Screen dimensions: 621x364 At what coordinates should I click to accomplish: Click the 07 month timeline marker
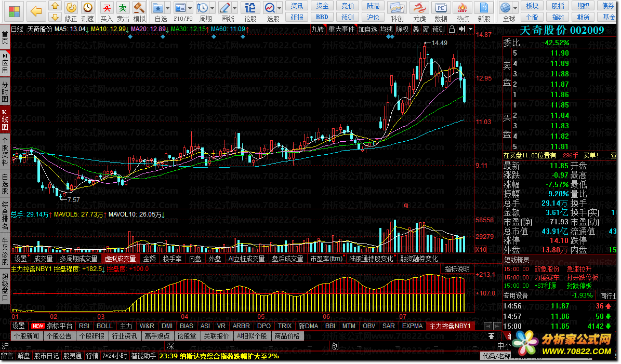coord(403,317)
